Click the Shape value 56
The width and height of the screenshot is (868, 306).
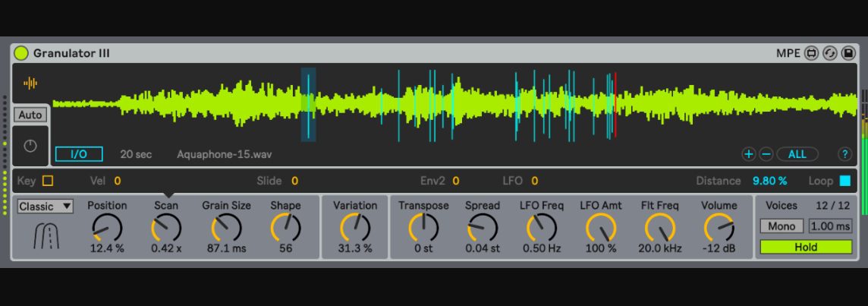[285, 248]
